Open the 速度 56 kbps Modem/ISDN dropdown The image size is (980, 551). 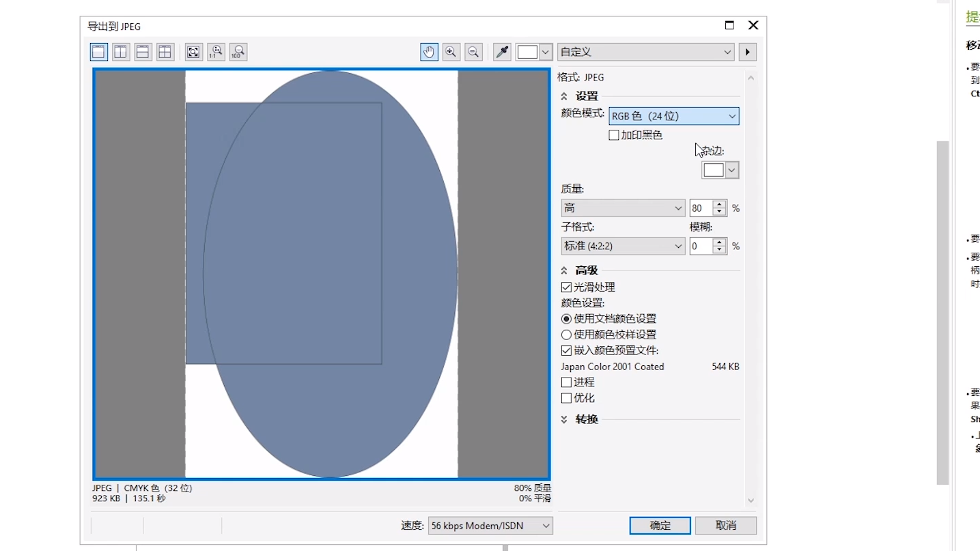coord(490,526)
